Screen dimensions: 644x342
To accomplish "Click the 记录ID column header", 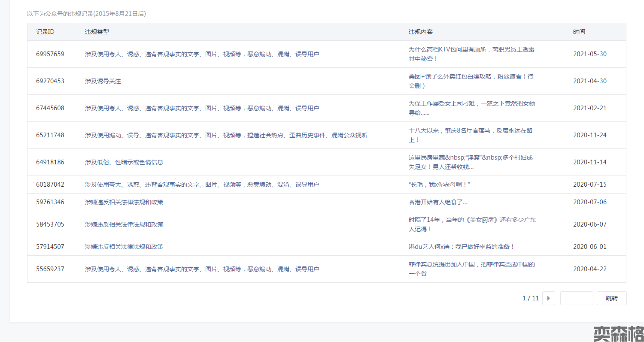I will point(45,32).
